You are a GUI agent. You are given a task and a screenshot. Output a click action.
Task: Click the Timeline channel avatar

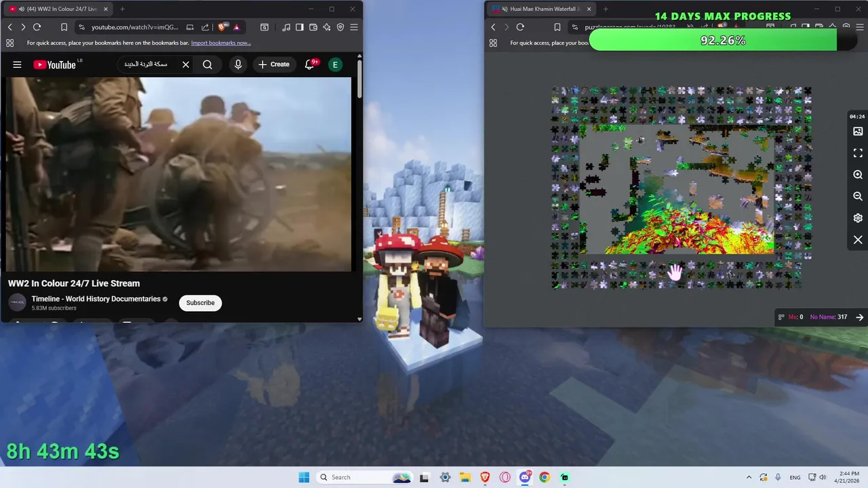point(17,303)
